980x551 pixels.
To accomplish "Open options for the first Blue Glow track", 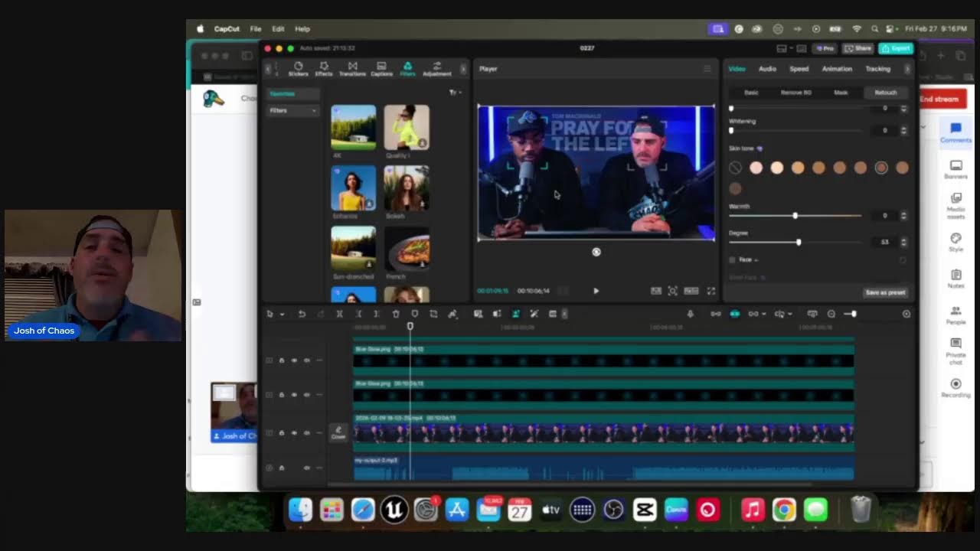I will [319, 360].
